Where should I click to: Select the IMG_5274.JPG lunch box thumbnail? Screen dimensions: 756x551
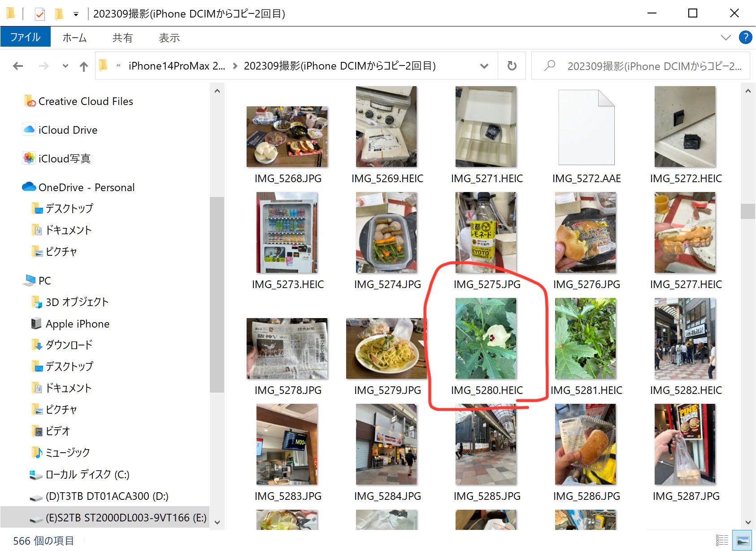pyautogui.click(x=387, y=232)
